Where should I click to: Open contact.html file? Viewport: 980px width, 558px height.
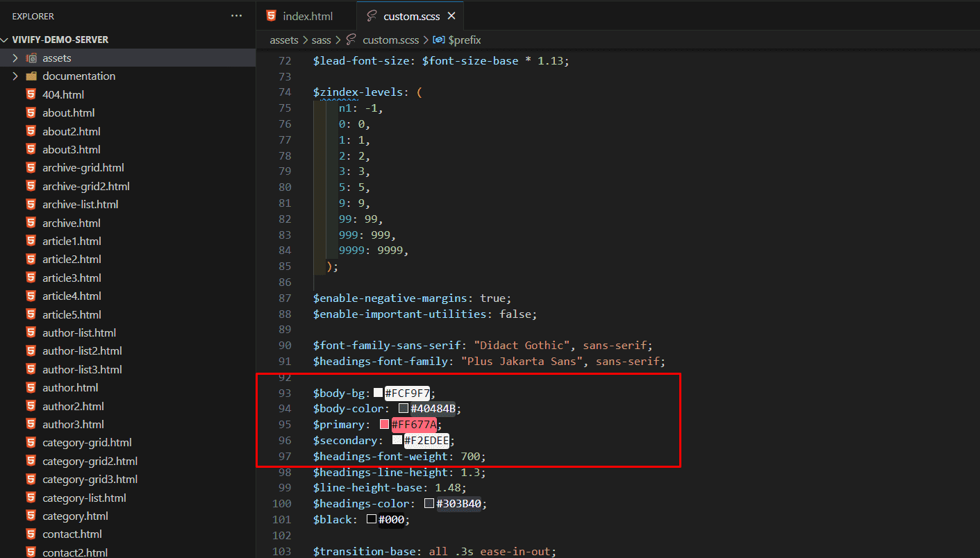(72, 534)
